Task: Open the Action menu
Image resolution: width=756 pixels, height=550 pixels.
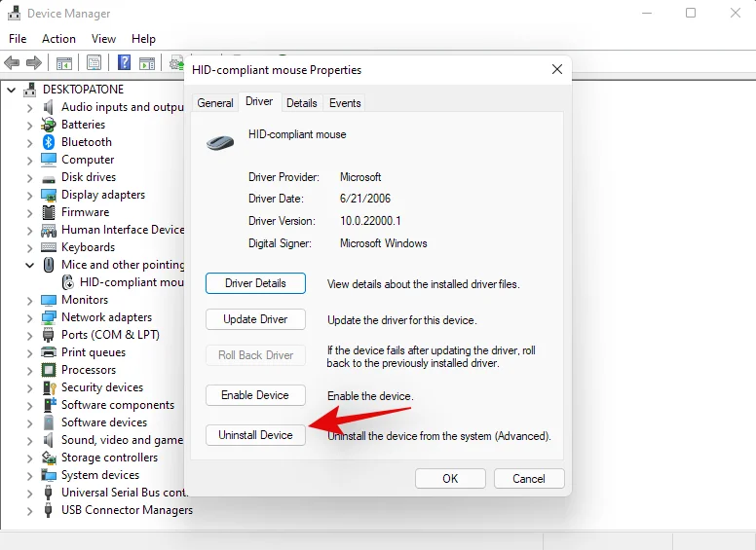Action: pyautogui.click(x=58, y=39)
